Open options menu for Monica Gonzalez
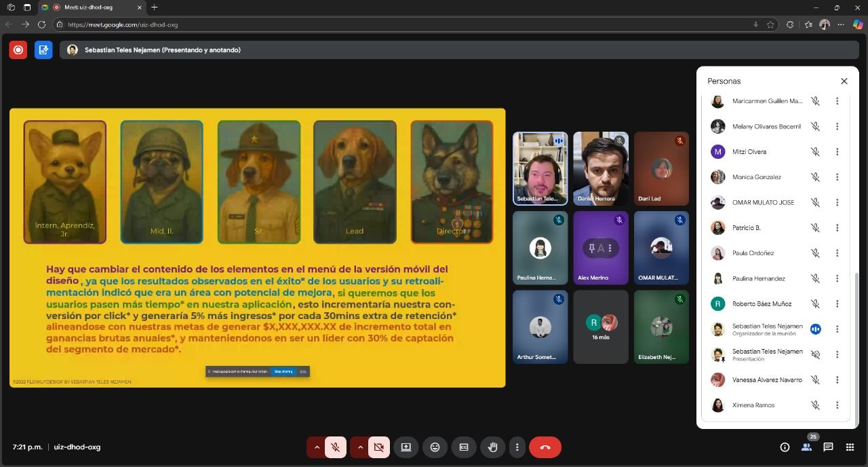The image size is (868, 467). 837,177
